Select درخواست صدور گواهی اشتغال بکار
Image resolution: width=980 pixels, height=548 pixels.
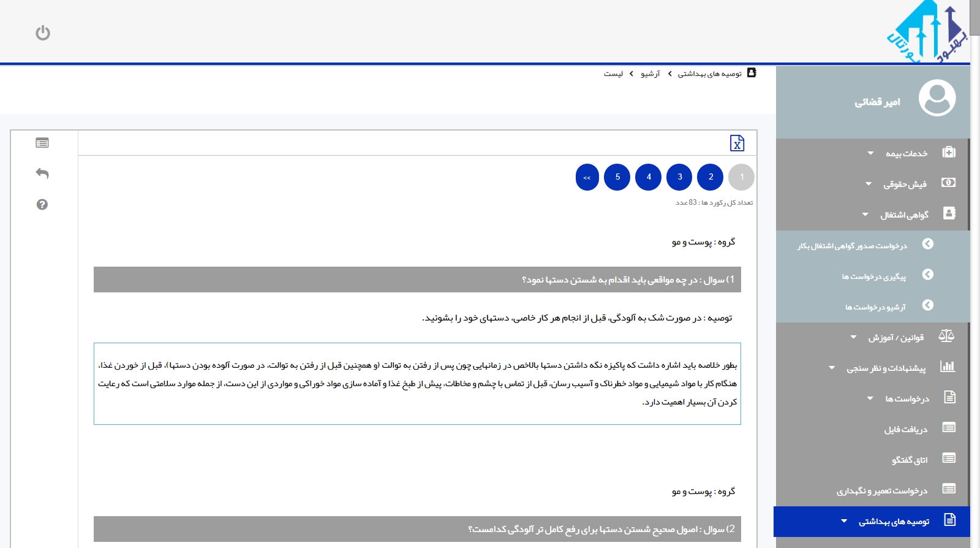852,246
